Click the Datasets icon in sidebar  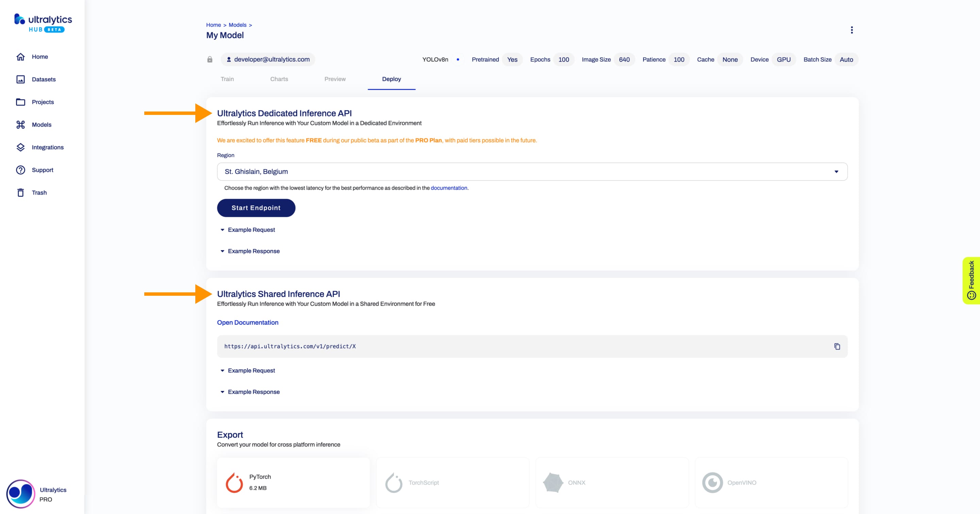point(21,79)
